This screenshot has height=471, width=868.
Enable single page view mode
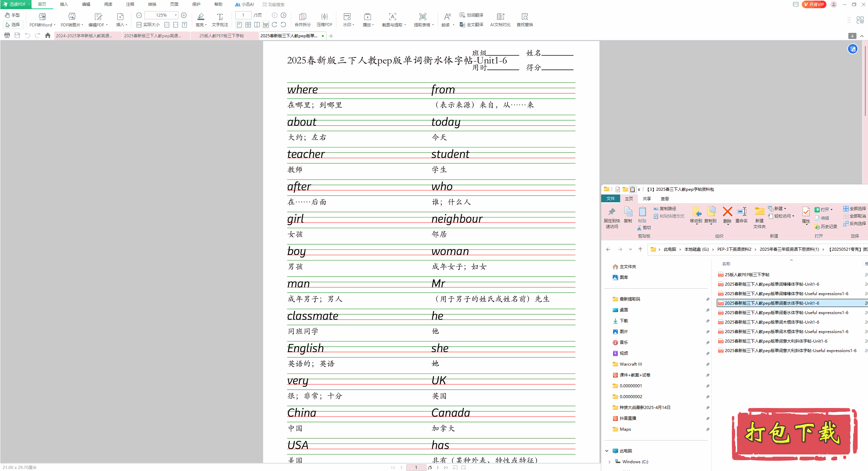tap(239, 25)
